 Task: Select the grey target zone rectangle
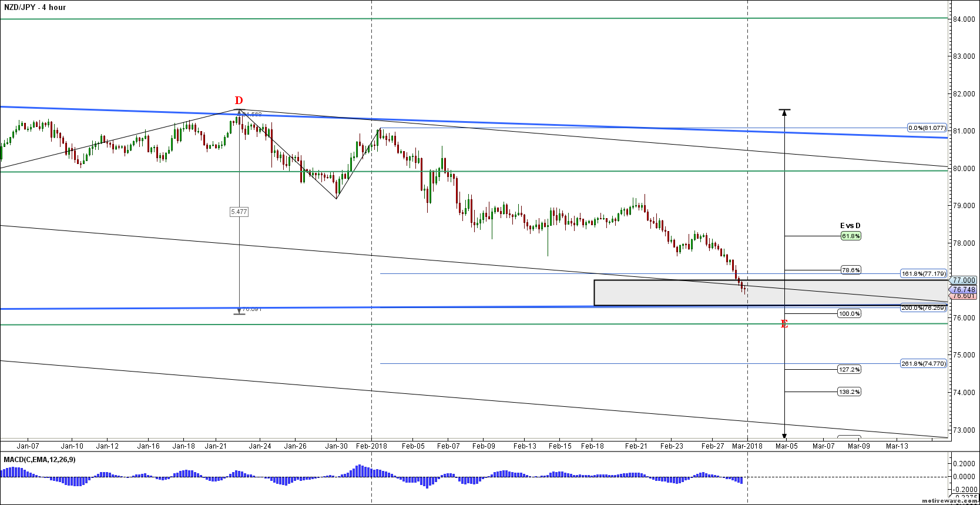coord(771,293)
